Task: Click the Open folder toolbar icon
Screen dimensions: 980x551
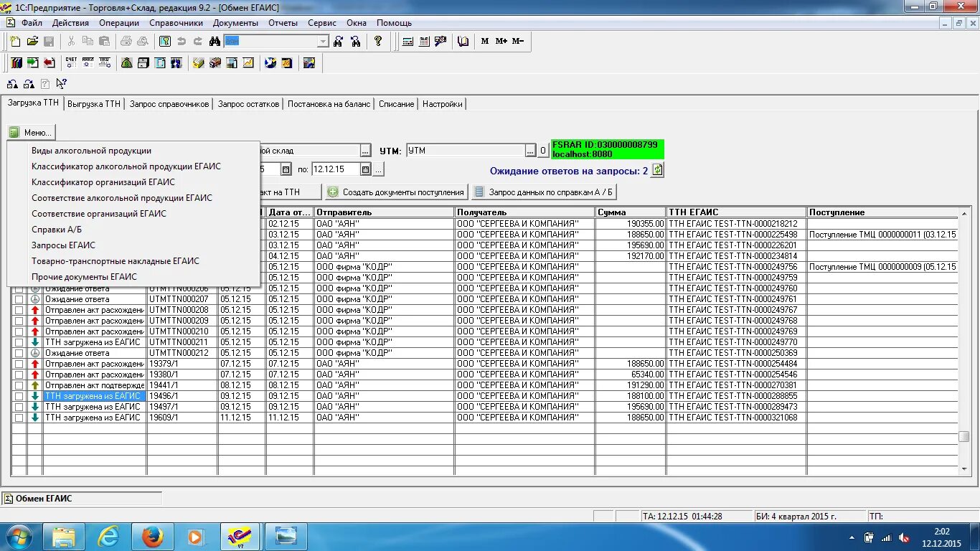Action: point(32,42)
